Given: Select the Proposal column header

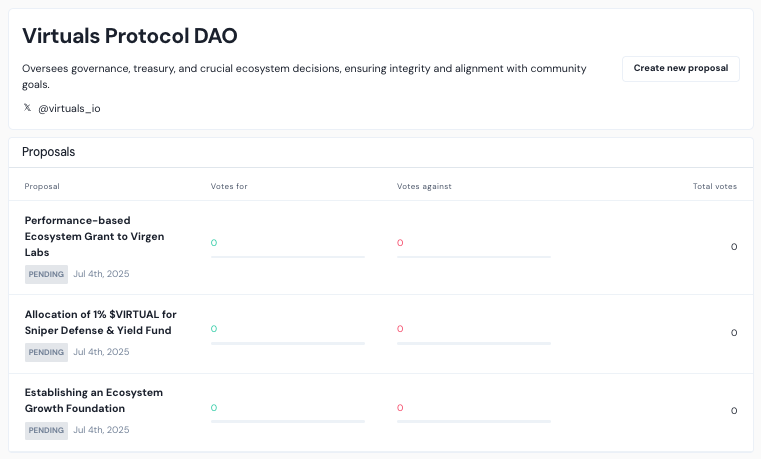Looking at the screenshot, I should click(x=42, y=186).
